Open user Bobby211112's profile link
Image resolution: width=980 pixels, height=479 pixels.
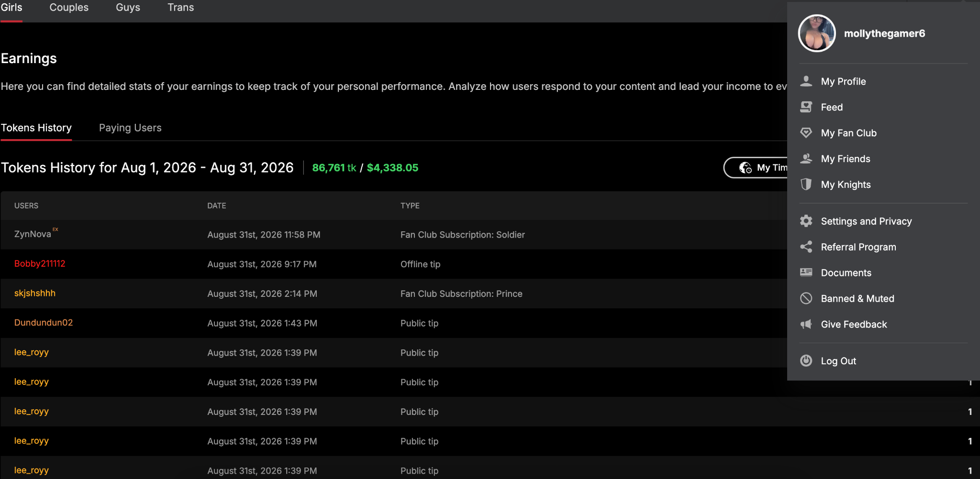click(40, 263)
